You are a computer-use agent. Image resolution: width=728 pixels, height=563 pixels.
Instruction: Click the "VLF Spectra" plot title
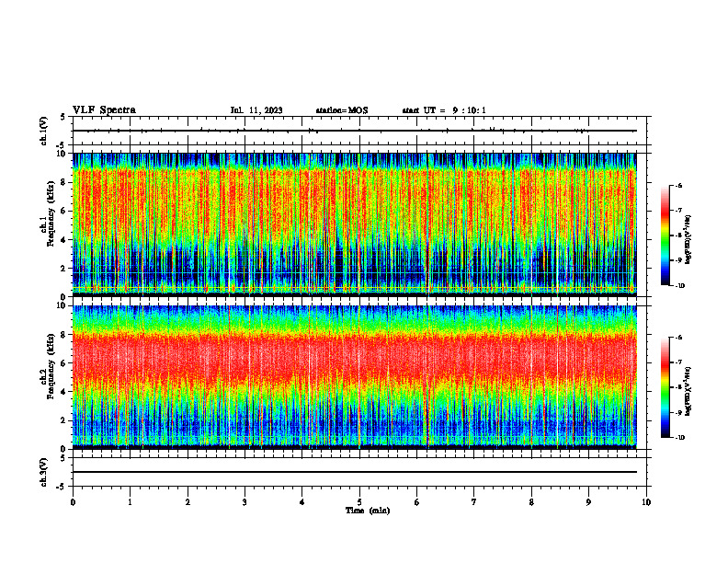pyautogui.click(x=104, y=110)
